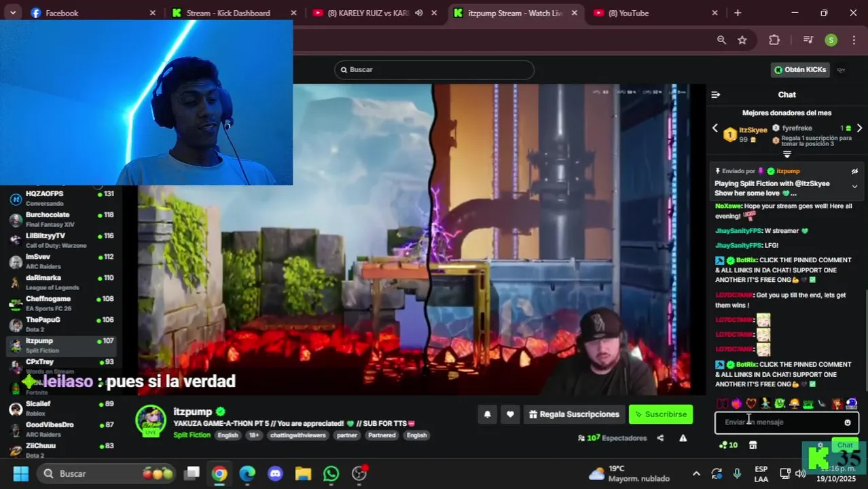
Task: Click JhaySanityFPS username on 'W streamer' message
Action: coord(738,231)
